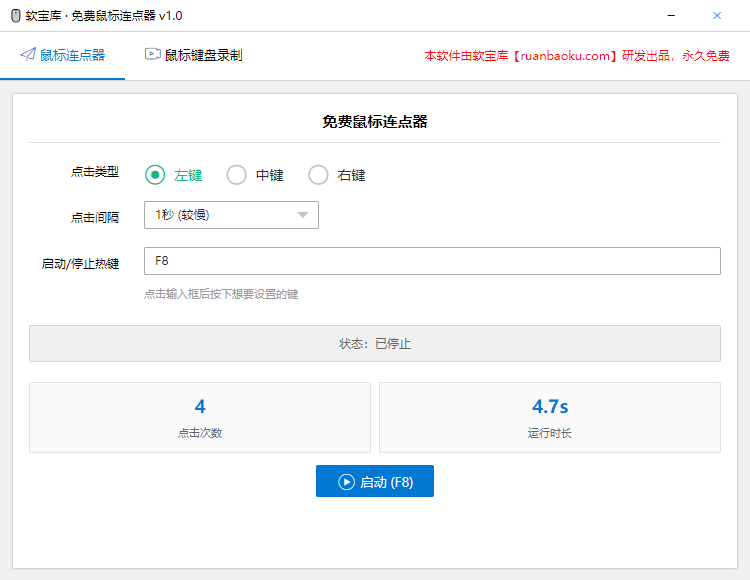This screenshot has width=750, height=580.
Task: Click the 状态: 已停止 status bar
Action: [375, 344]
